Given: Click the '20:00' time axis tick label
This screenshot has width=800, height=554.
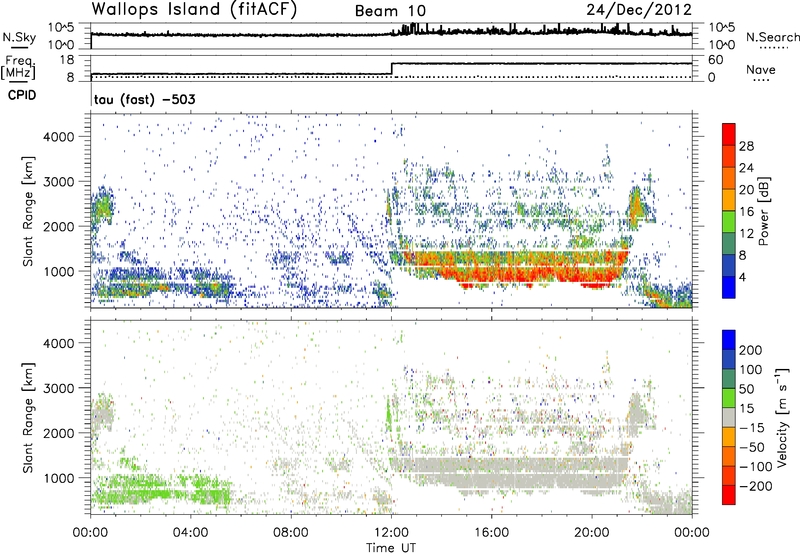Looking at the screenshot, I should point(591,533).
